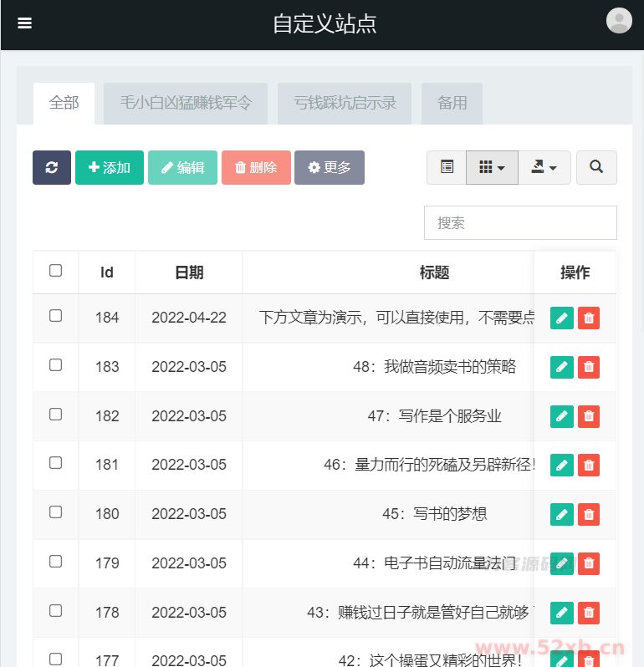Toggle the table card view icon
The width and height of the screenshot is (644, 667).
447,167
